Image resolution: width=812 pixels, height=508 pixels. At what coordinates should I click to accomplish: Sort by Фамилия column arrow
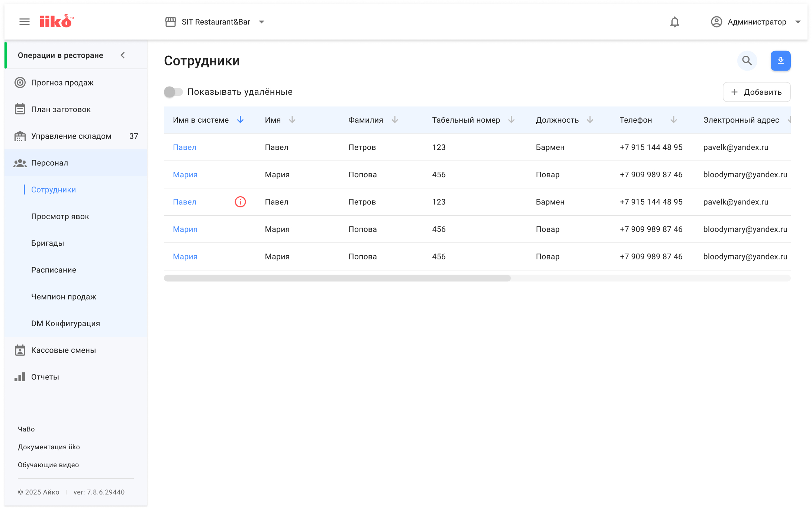coord(395,120)
